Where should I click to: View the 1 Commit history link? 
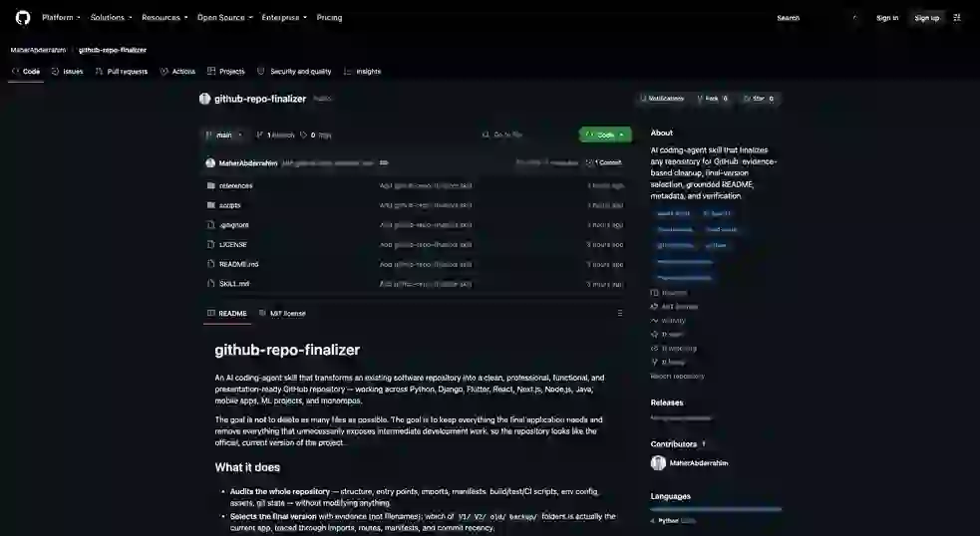coord(604,163)
